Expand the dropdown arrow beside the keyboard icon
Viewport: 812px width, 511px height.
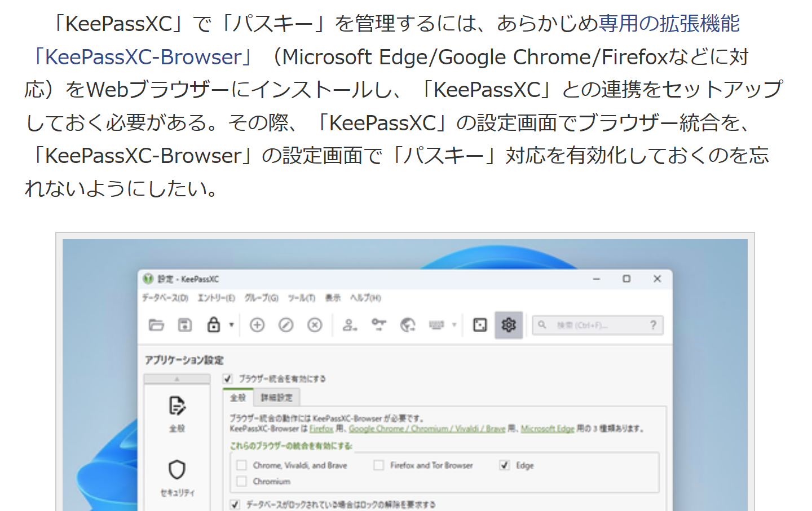coord(454,325)
